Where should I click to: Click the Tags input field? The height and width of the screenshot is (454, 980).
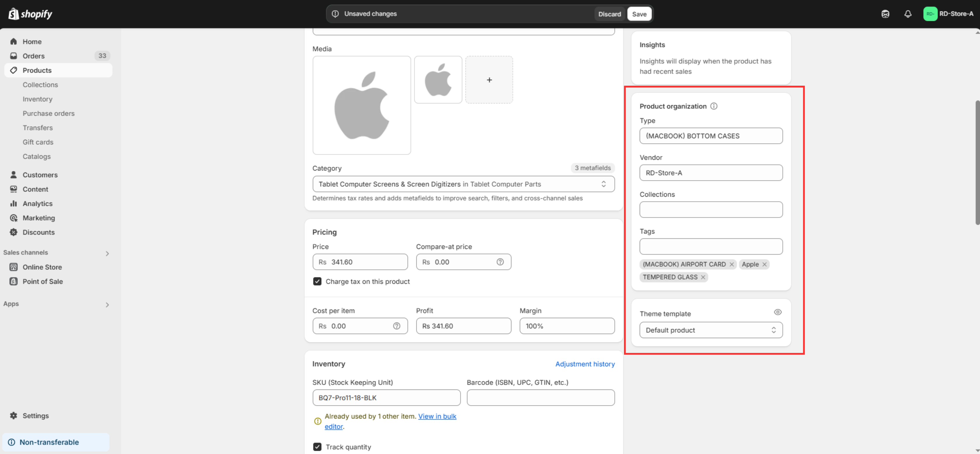coord(711,247)
